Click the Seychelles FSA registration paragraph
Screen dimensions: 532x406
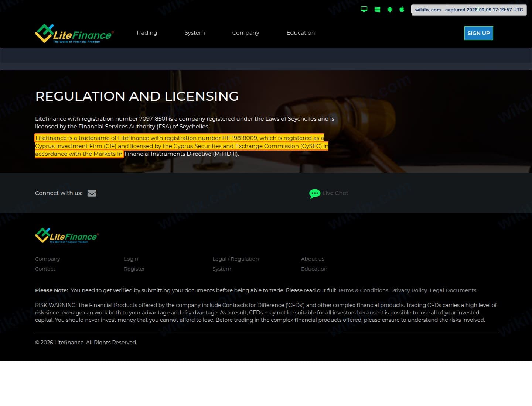tap(185, 123)
